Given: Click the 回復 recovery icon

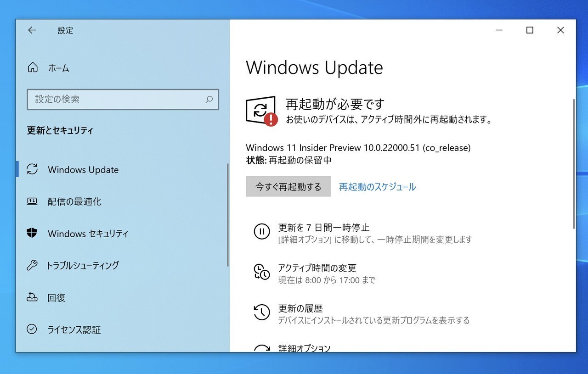Looking at the screenshot, I should (x=32, y=297).
